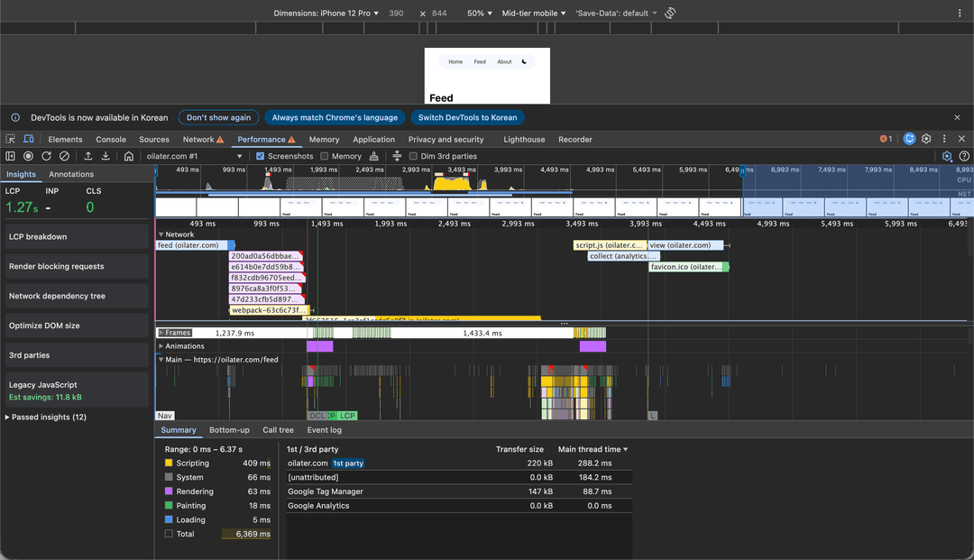This screenshot has height=560, width=974.
Task: Enable the Memory checkbox
Action: pos(325,156)
